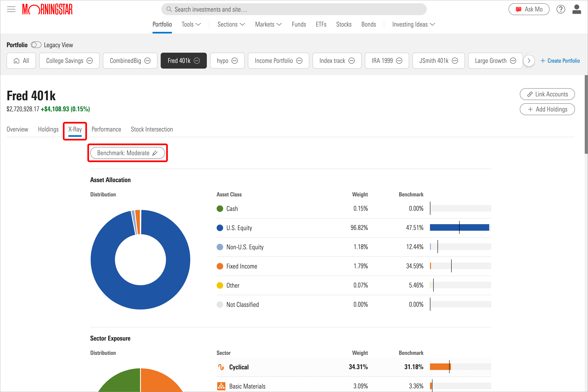Toggle the Legacy View switch
This screenshot has width=588, height=392.
[x=36, y=45]
